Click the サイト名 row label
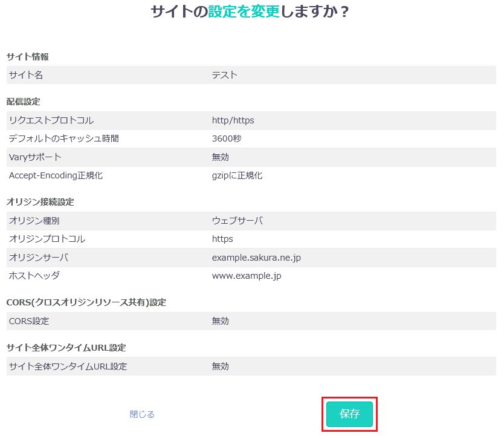 click(x=26, y=75)
